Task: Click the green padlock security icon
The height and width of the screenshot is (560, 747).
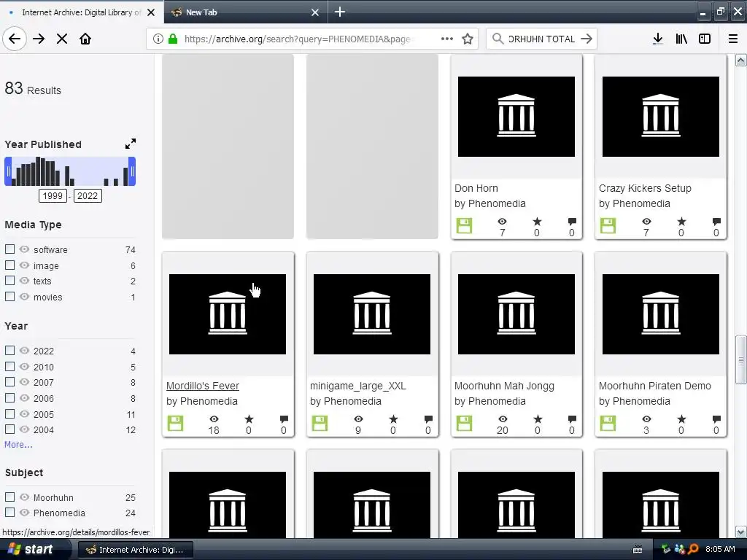Action: (173, 39)
